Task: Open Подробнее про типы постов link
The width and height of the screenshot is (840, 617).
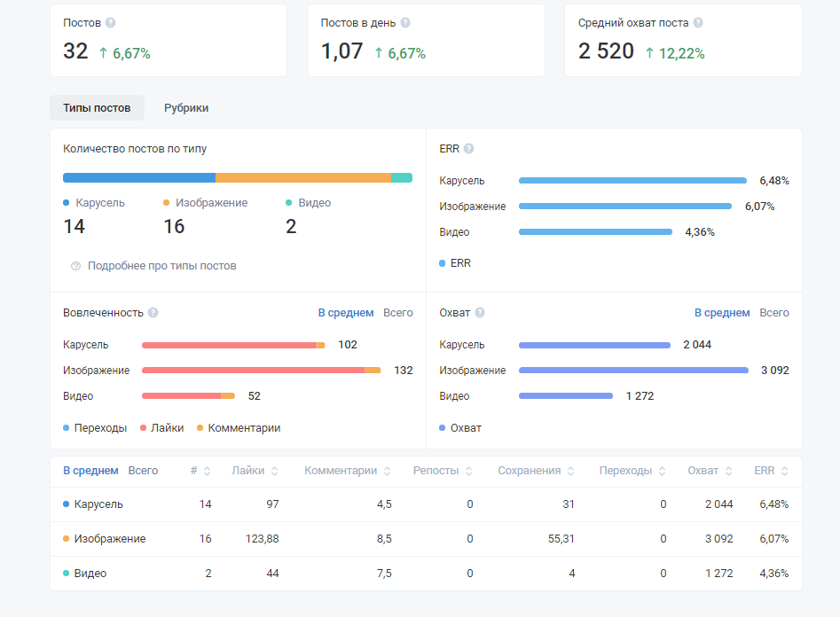Action: 161,266
